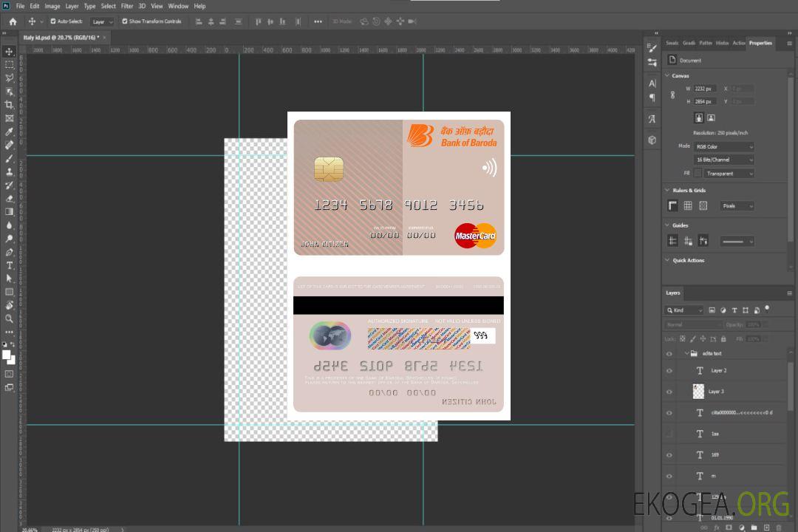Select the Rectangular Marquee tool
Image resolution: width=798 pixels, height=532 pixels.
point(9,65)
